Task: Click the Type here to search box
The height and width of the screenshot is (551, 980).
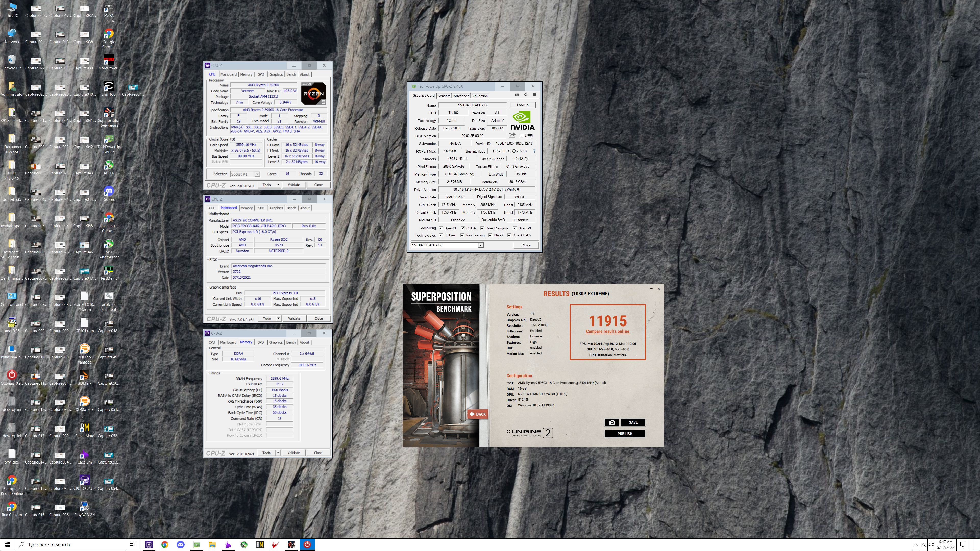Action: [70, 545]
